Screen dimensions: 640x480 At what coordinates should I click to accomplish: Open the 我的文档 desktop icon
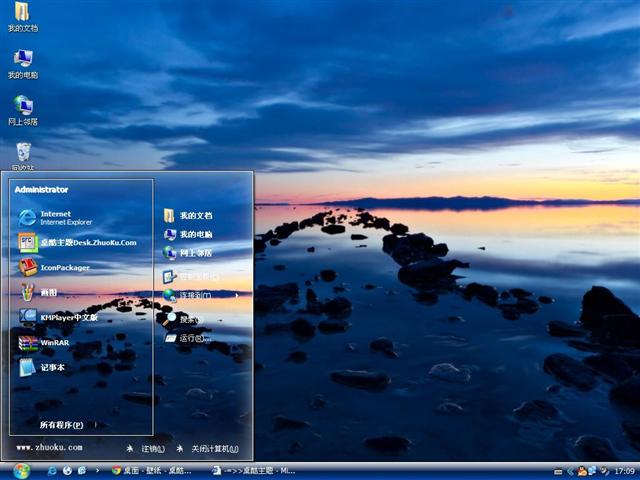pyautogui.click(x=22, y=14)
